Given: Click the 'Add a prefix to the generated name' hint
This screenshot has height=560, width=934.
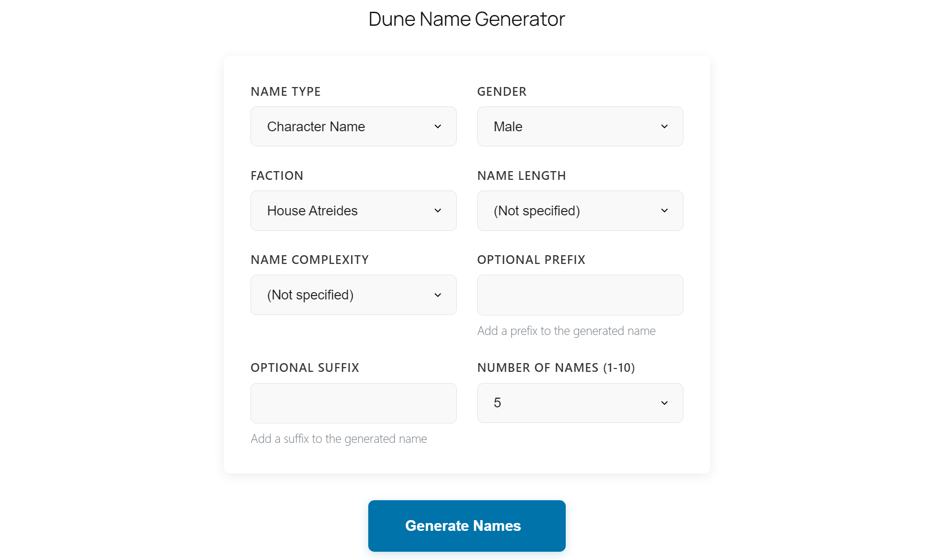Looking at the screenshot, I should click(x=566, y=331).
